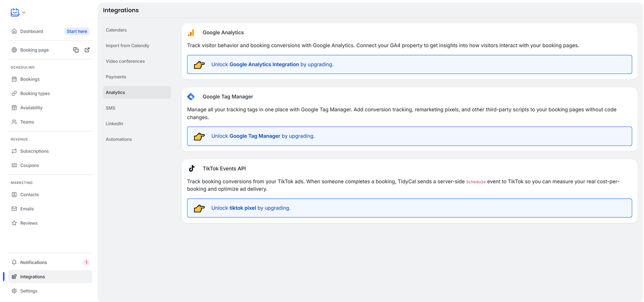Open the Booking types menu item
644x302 pixels.
pos(50,93)
